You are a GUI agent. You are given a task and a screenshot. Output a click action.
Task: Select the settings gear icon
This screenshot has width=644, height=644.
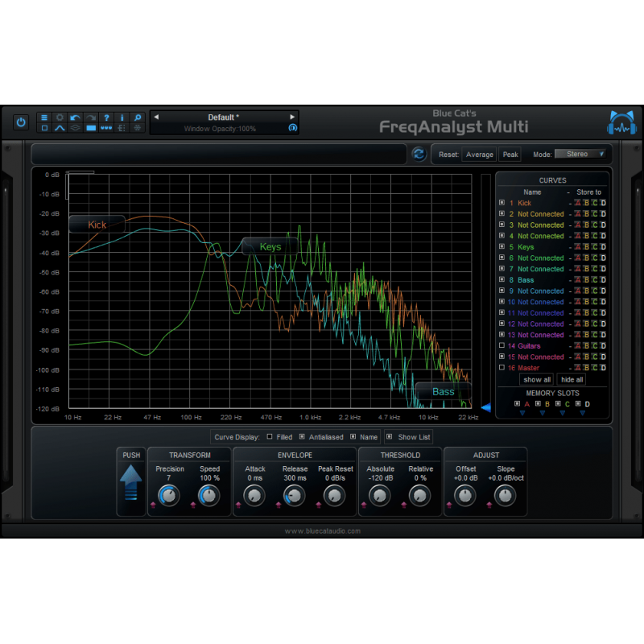59,118
